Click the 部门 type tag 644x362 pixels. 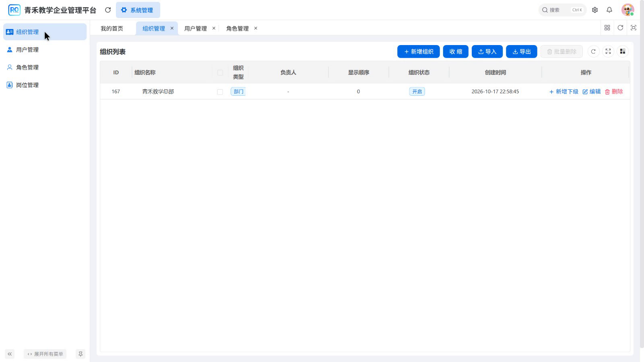(x=238, y=92)
